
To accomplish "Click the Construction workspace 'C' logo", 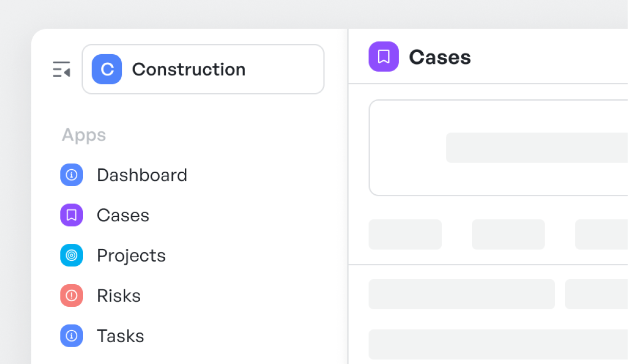I will coord(106,69).
